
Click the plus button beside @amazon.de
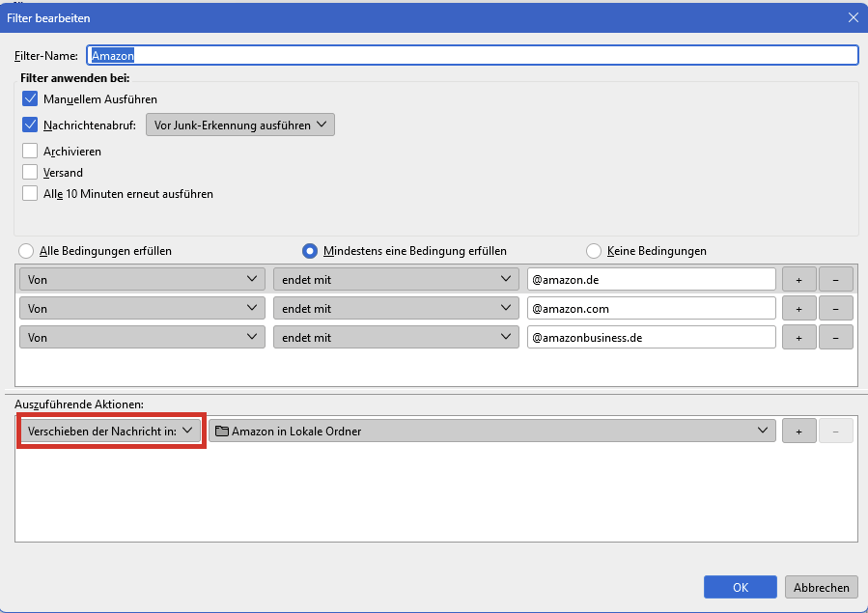(x=798, y=279)
